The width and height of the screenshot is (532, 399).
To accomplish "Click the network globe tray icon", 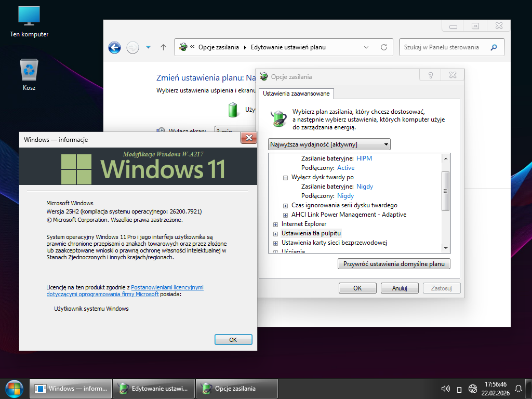I will [473, 389].
